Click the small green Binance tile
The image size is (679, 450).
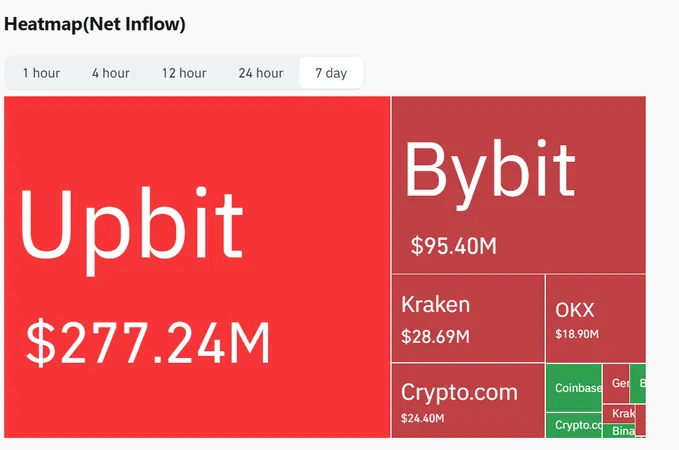click(619, 431)
